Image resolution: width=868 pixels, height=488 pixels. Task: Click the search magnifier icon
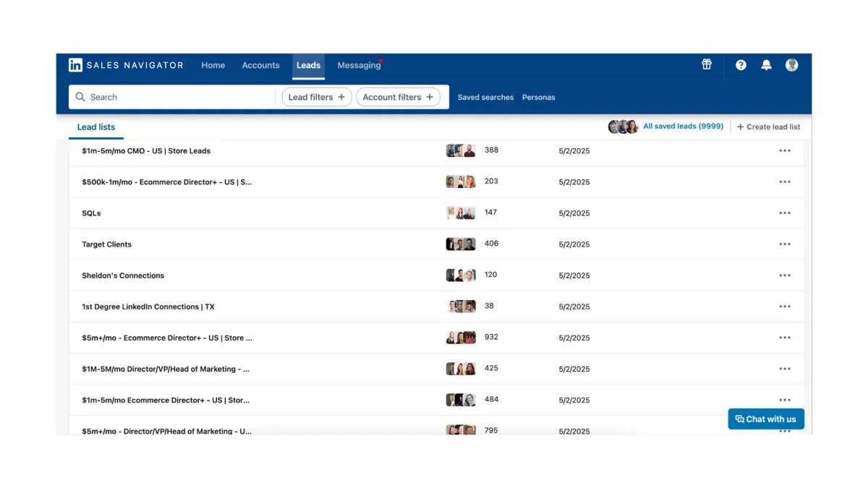80,97
